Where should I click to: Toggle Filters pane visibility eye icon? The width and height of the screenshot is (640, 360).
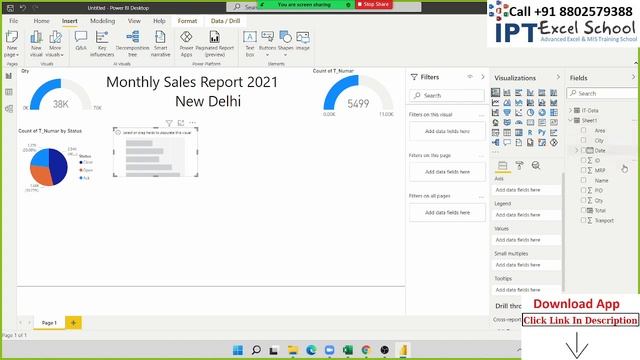[470, 77]
